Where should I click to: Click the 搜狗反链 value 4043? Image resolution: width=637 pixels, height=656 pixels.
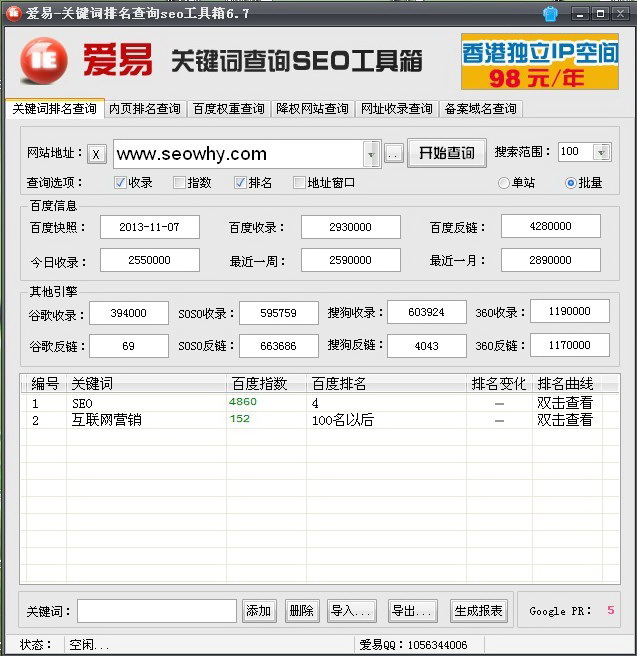pyautogui.click(x=427, y=346)
